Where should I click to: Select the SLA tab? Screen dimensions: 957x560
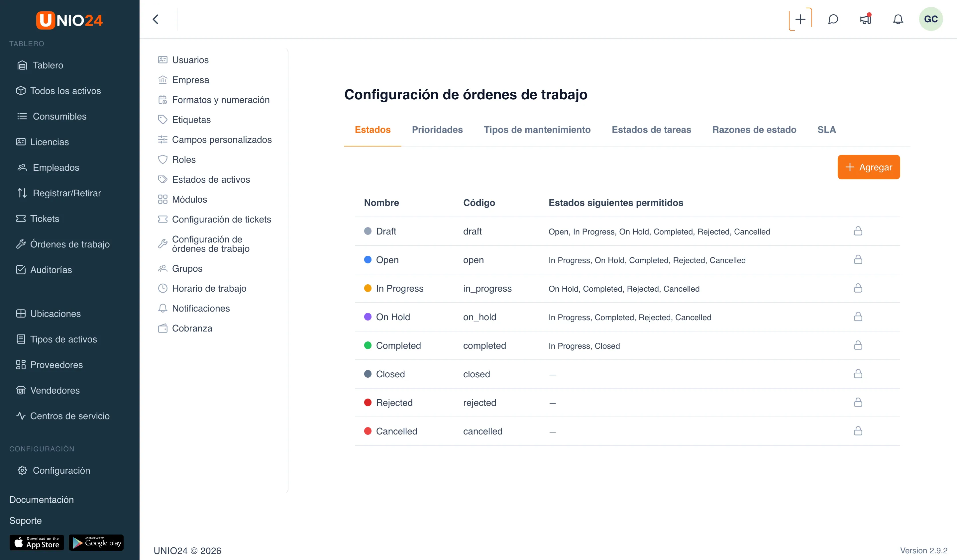click(826, 130)
